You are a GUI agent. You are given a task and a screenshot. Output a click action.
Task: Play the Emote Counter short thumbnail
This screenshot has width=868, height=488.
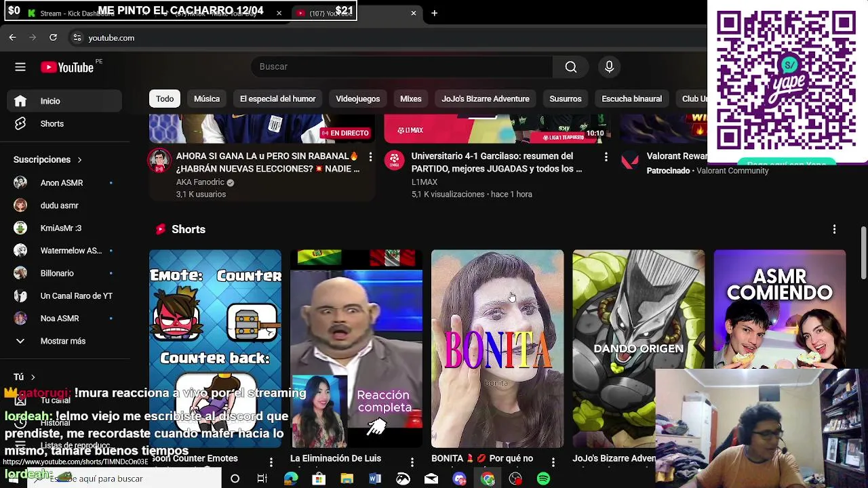pos(215,348)
